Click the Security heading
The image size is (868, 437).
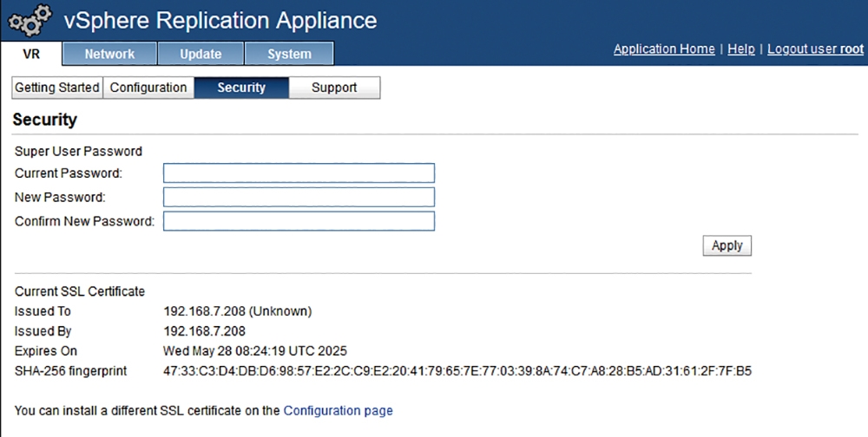point(45,120)
